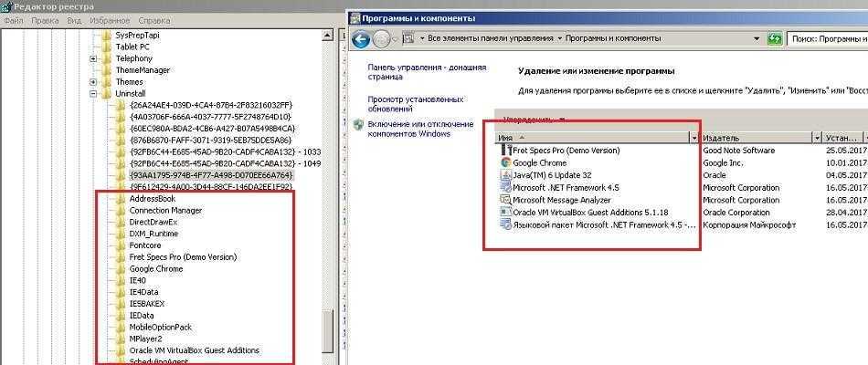Image resolution: width=868 pixels, height=365 pixels.
Task: Select key {26A24AE4-039D-4CA4-87B4-2F83216032FF}
Action: 210,105
